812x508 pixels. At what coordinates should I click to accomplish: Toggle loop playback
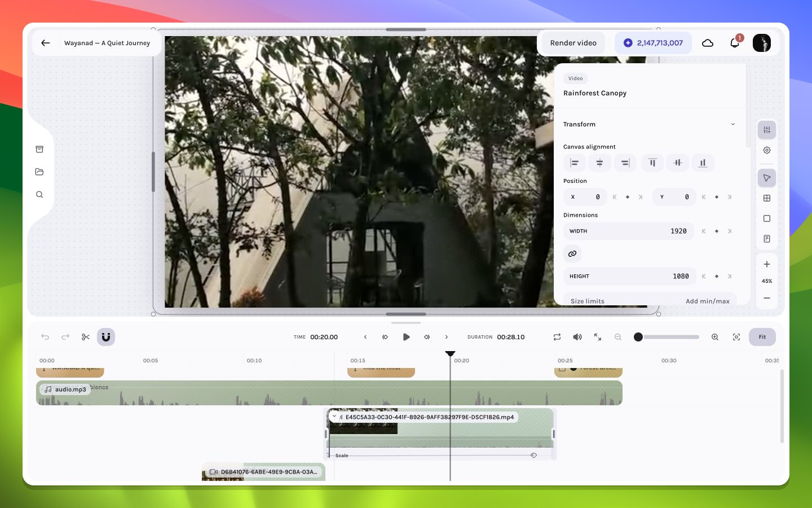pos(557,337)
